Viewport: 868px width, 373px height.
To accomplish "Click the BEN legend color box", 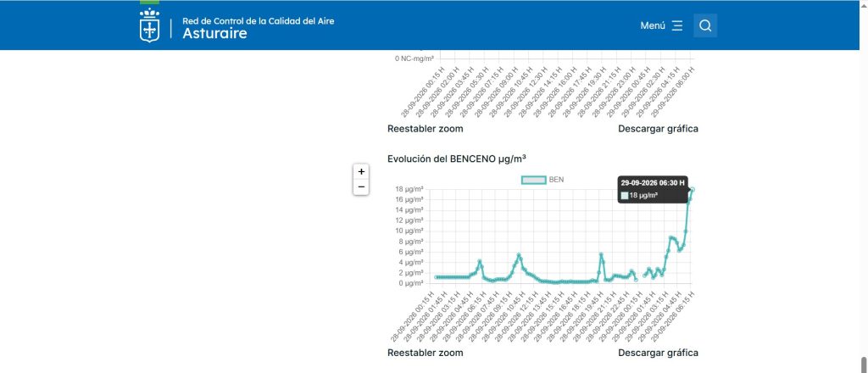I will point(534,180).
